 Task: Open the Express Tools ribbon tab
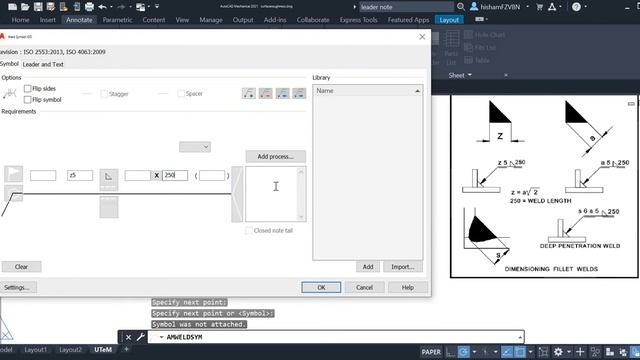358,20
